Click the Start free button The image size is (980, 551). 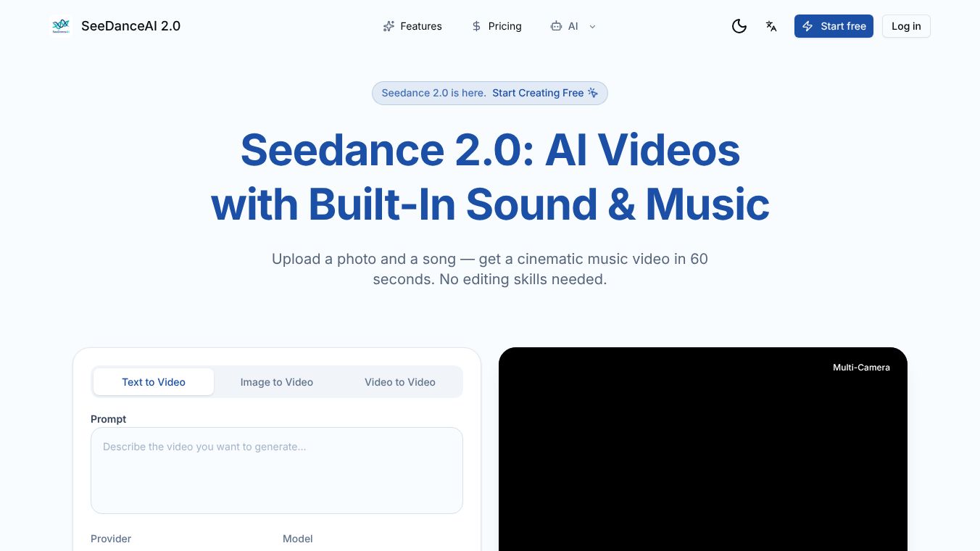tap(834, 26)
